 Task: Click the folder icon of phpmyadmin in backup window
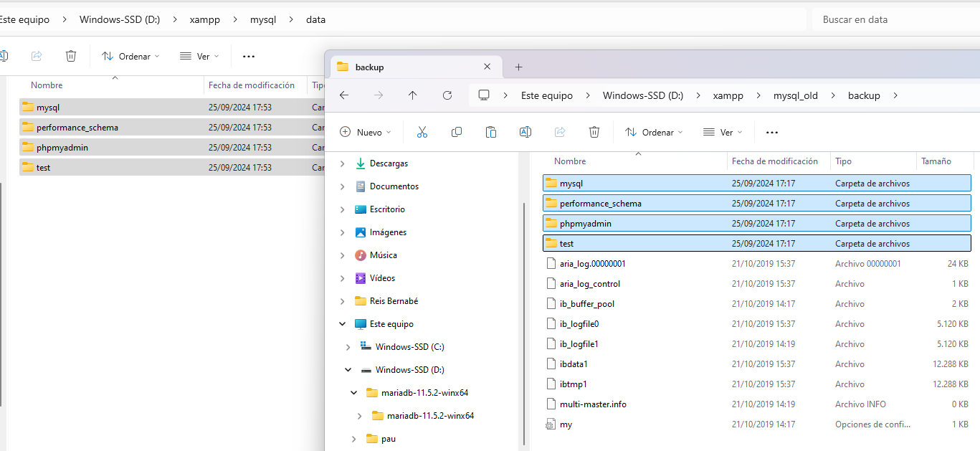click(x=551, y=223)
